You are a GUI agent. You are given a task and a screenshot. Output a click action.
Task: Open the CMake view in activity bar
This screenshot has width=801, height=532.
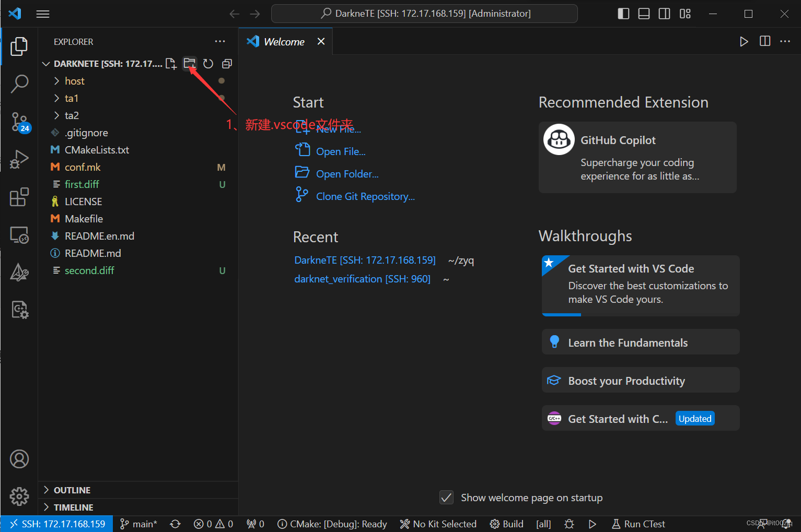(19, 273)
